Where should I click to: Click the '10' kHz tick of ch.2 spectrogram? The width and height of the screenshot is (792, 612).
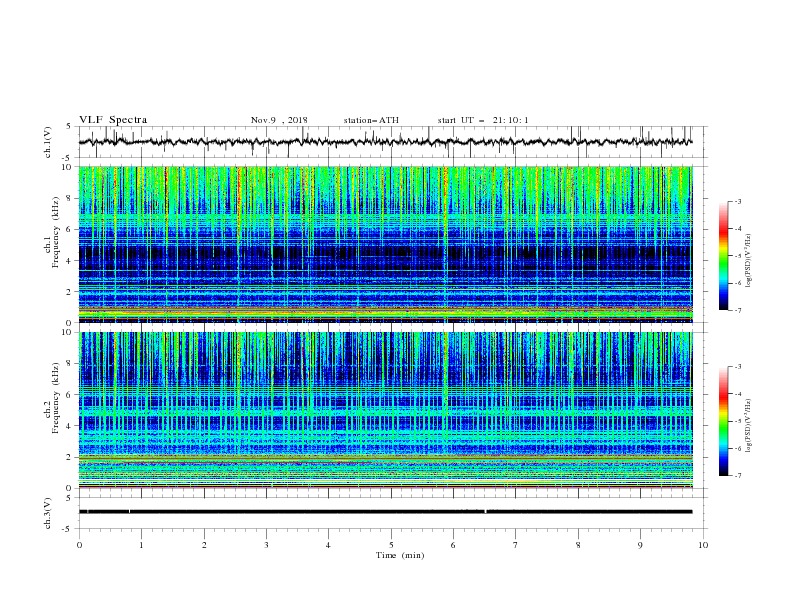68,332
